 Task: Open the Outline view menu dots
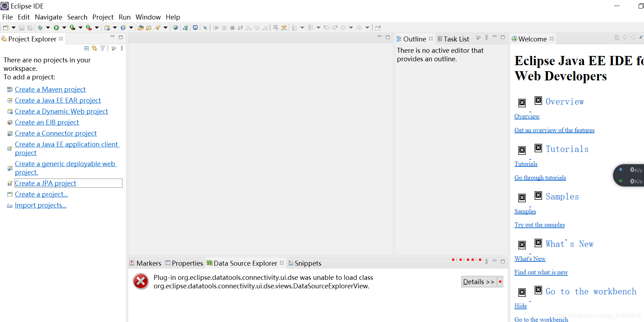click(x=486, y=38)
